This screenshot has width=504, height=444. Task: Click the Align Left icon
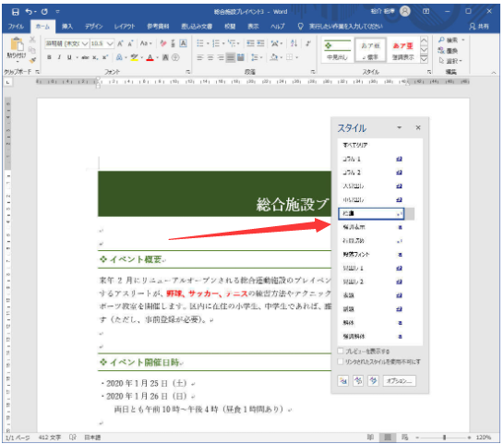click(x=200, y=57)
